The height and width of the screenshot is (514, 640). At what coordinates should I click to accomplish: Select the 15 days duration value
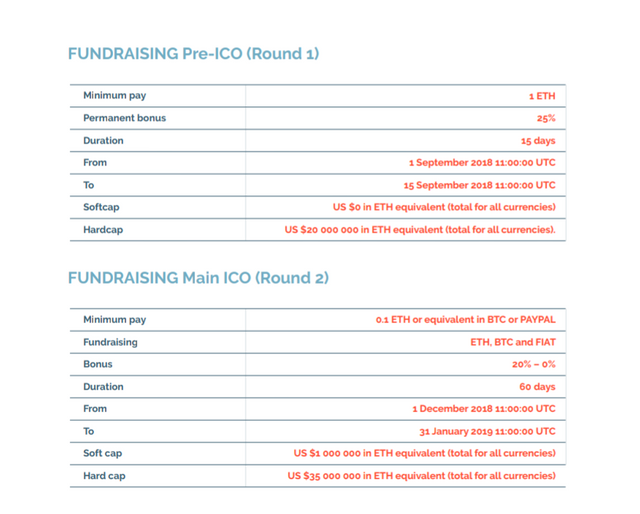537,141
